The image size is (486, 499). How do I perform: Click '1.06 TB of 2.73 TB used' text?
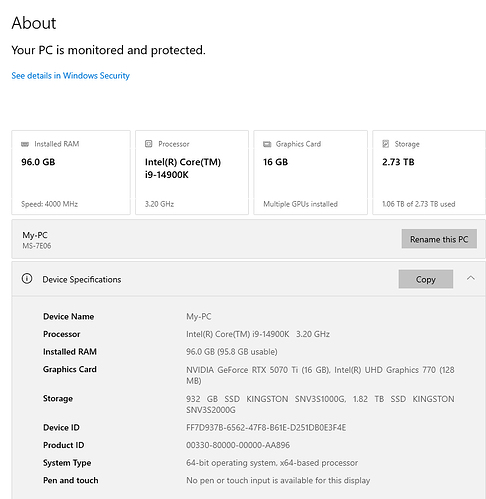(x=419, y=204)
